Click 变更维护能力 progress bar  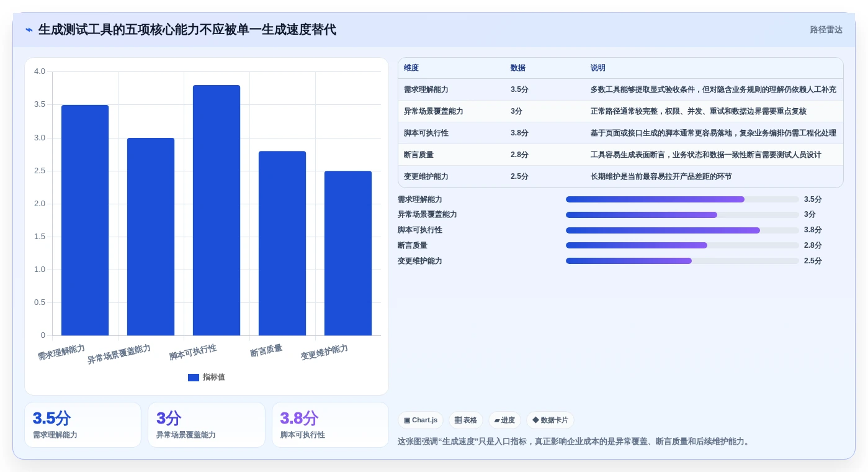pyautogui.click(x=682, y=261)
